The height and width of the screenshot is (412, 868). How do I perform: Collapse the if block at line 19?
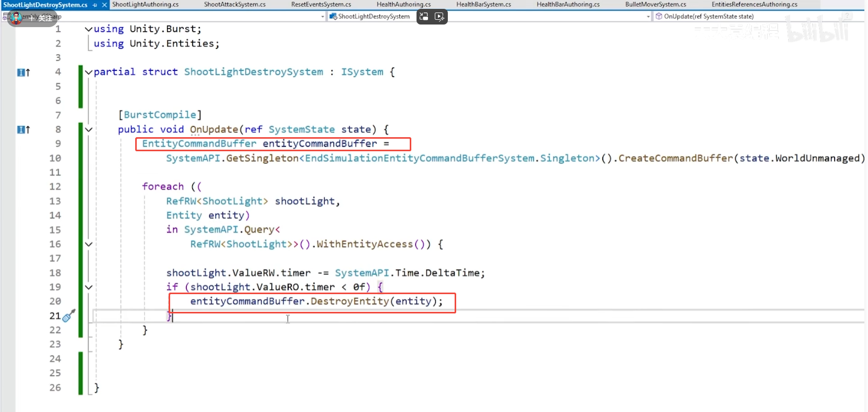click(x=89, y=287)
